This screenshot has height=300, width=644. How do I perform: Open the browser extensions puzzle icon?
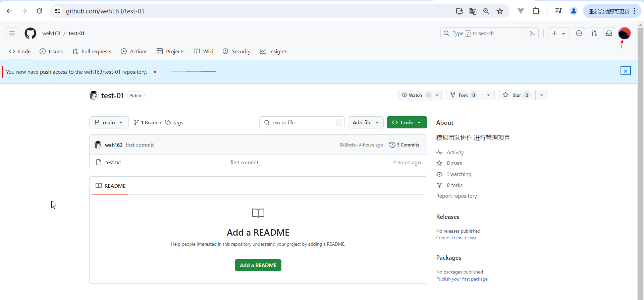tap(536, 11)
